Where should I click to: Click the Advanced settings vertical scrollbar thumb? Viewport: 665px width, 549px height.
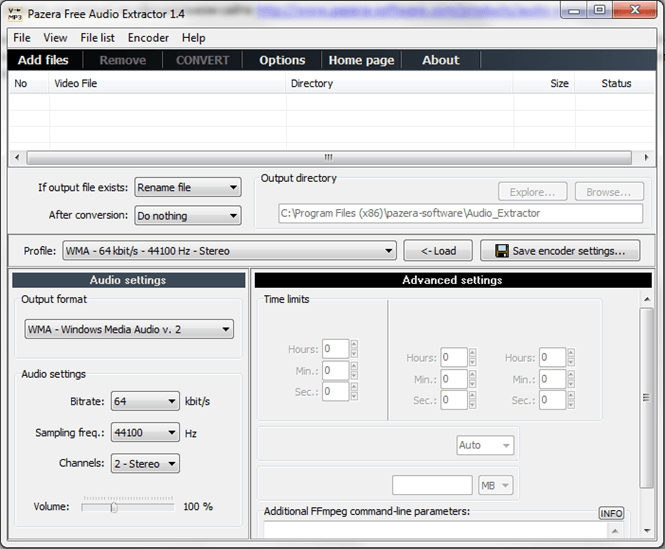(646, 398)
